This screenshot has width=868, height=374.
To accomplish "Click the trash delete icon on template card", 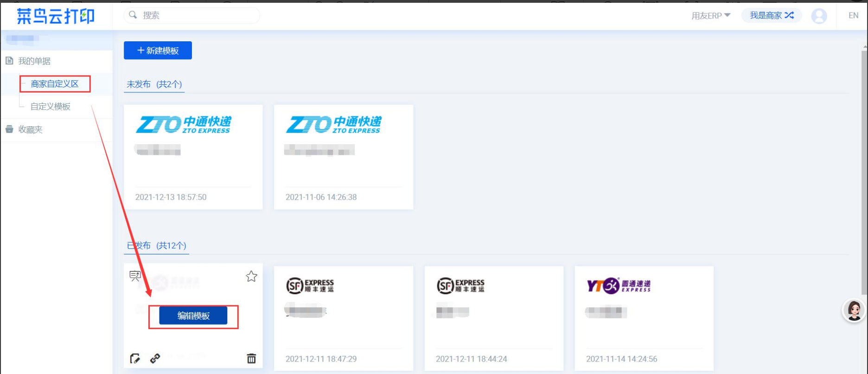I will (x=251, y=358).
